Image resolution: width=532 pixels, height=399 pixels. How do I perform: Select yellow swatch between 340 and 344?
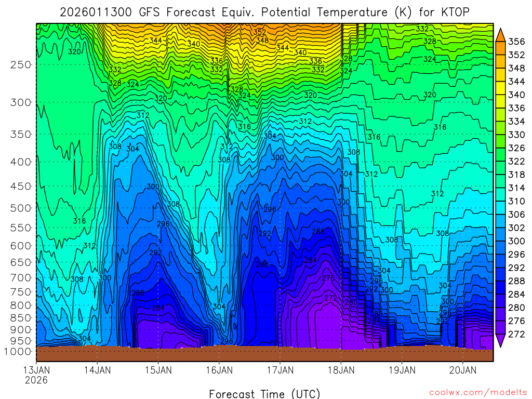pos(501,88)
